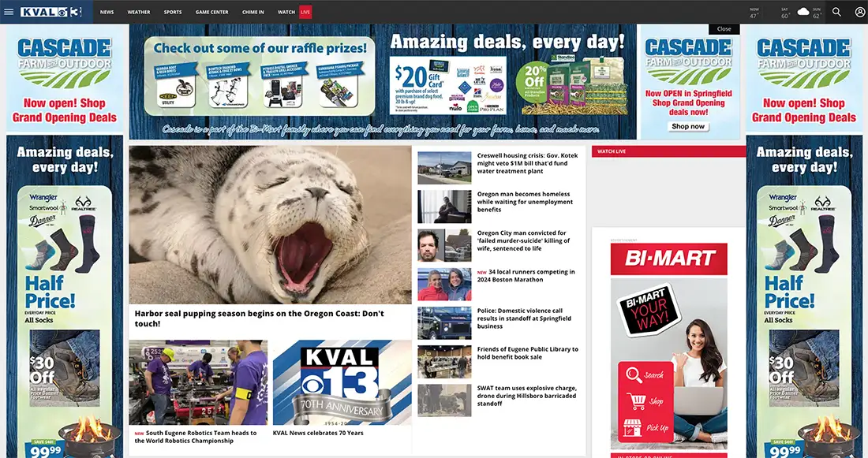Click the Bi-Mart ad logo
The image size is (868, 458).
668,259
